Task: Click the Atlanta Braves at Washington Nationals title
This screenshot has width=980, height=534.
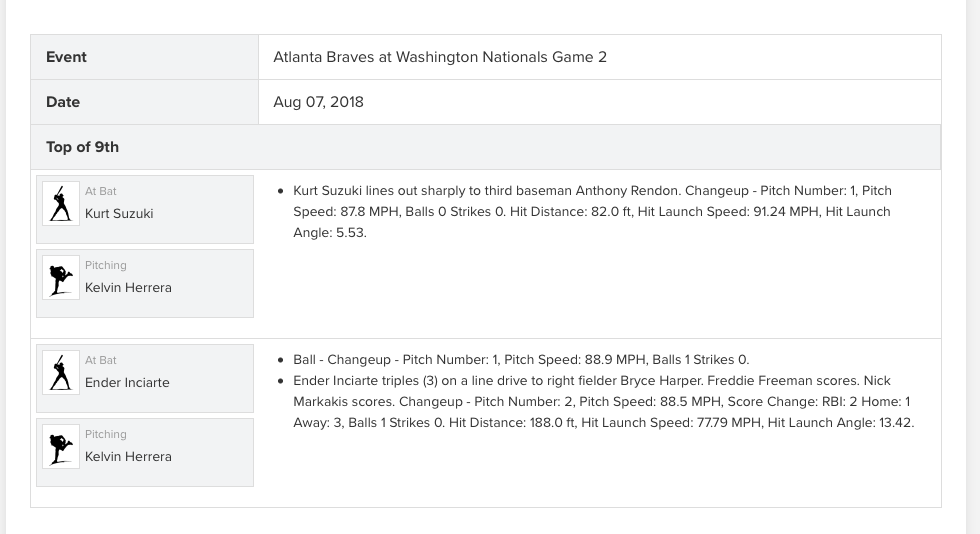Action: [440, 57]
